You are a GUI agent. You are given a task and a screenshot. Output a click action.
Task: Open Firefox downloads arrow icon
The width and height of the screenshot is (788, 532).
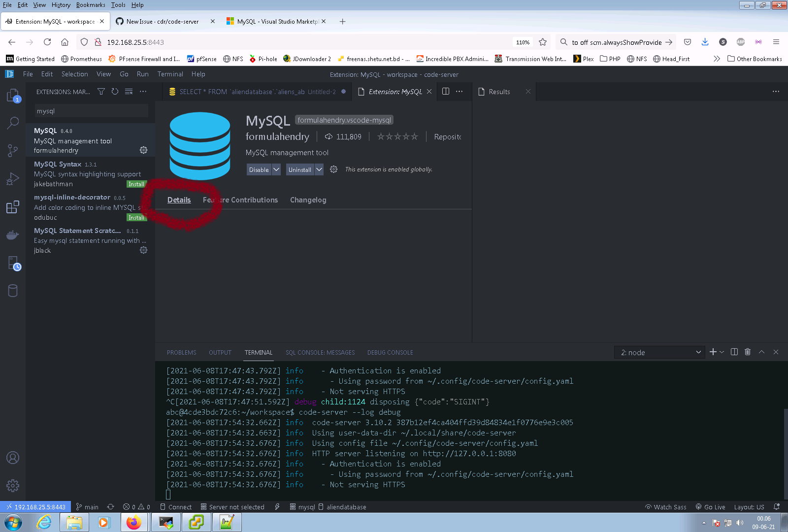pyautogui.click(x=705, y=42)
